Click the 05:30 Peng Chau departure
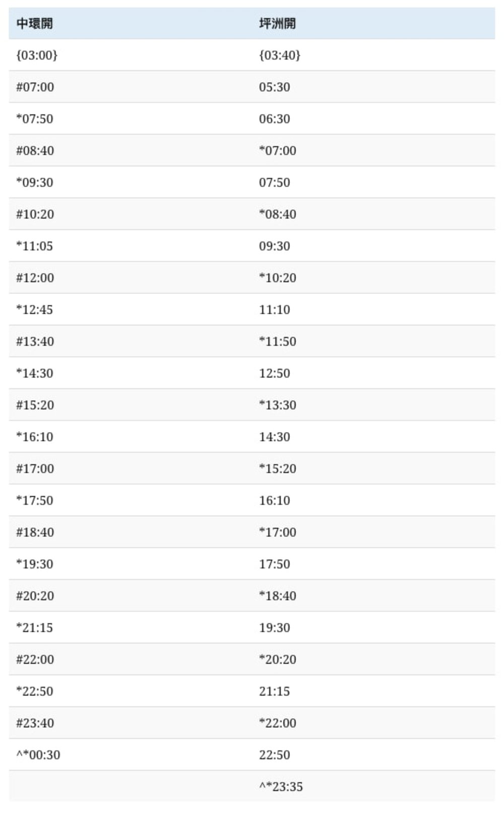504x813 pixels. point(275,87)
